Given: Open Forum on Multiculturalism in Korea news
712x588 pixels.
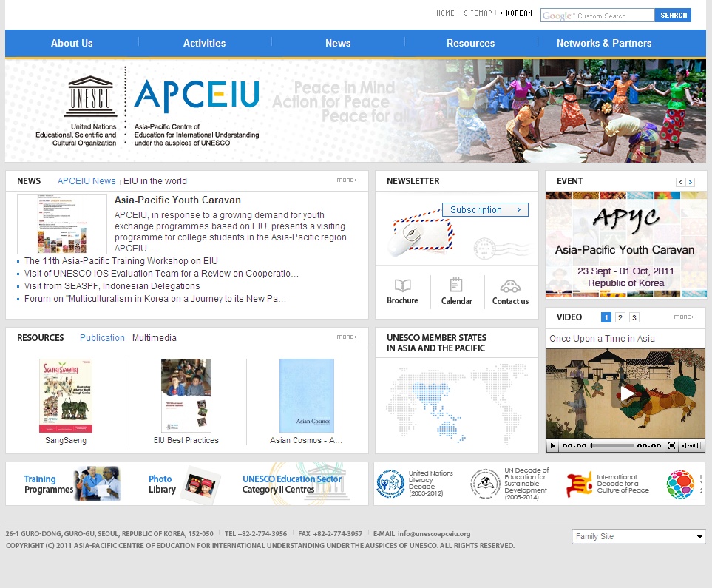Looking at the screenshot, I should tap(155, 299).
